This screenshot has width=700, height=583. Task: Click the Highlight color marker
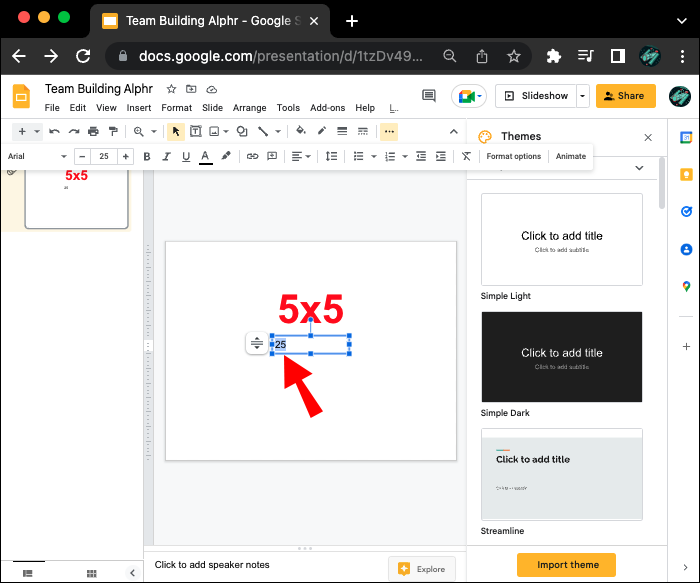click(x=226, y=156)
